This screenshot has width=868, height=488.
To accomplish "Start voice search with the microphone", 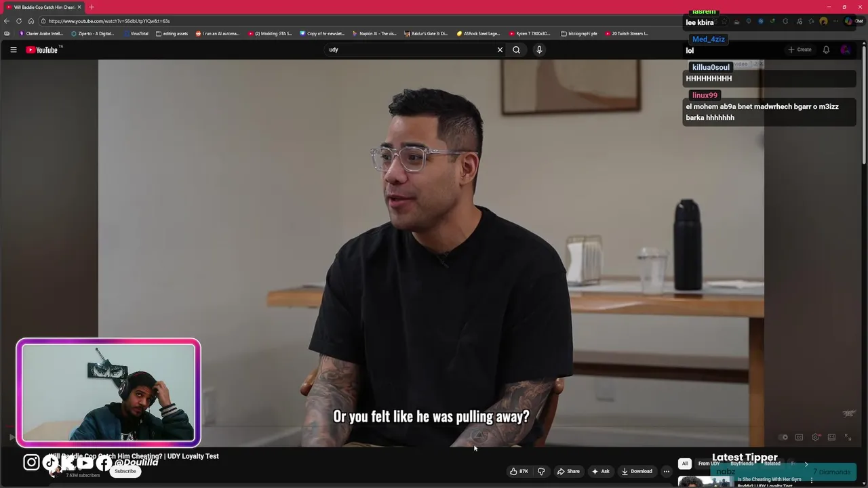I will 539,49.
